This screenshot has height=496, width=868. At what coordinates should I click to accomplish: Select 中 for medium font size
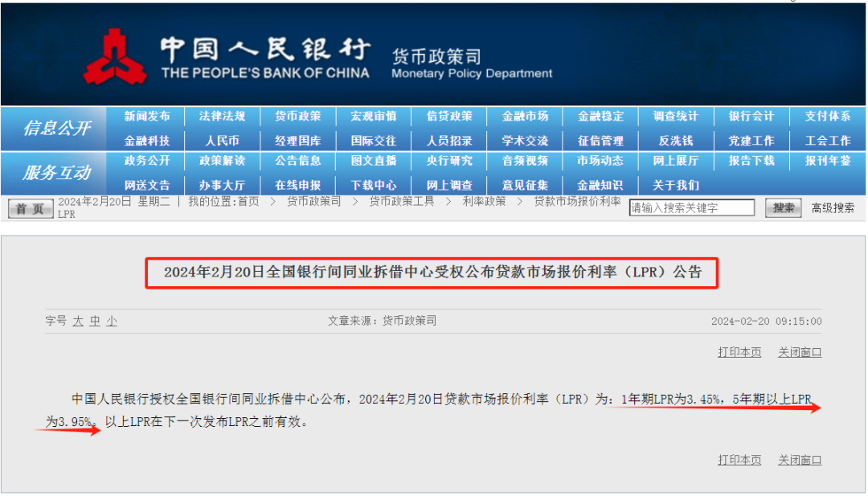(93, 321)
